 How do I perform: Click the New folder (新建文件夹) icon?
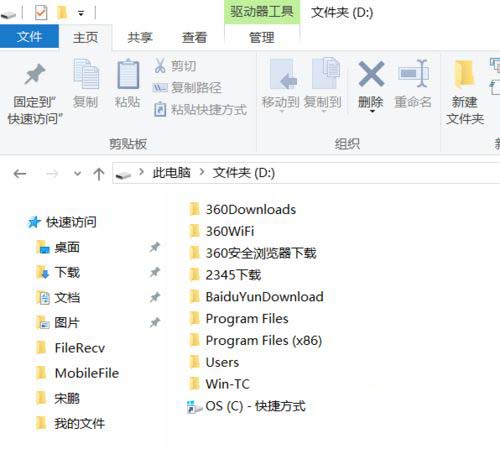pos(464,74)
